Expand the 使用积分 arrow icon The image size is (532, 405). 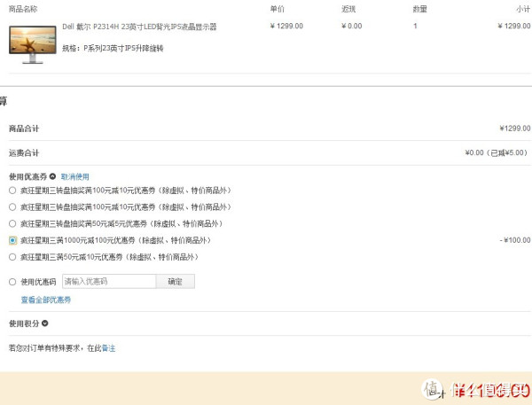pos(45,323)
